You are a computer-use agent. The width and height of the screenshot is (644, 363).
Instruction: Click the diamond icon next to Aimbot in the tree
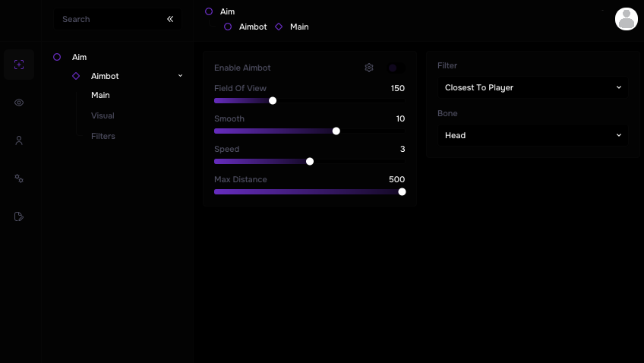coord(76,76)
